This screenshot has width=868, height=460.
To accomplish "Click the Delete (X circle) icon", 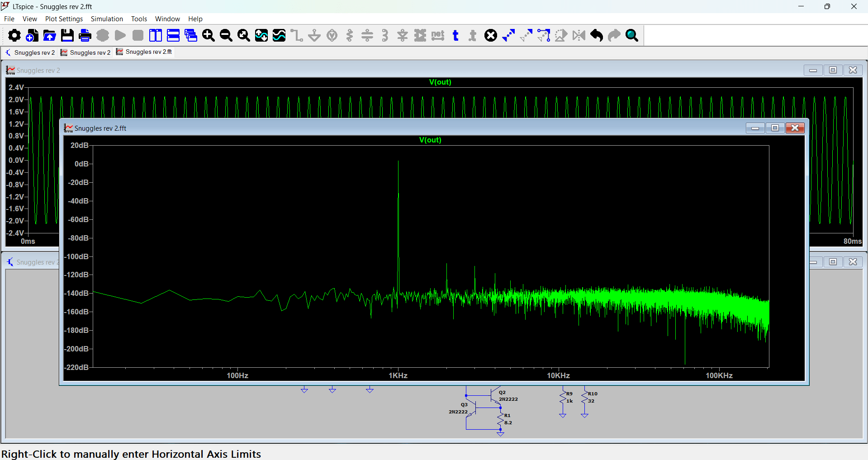I will point(491,35).
